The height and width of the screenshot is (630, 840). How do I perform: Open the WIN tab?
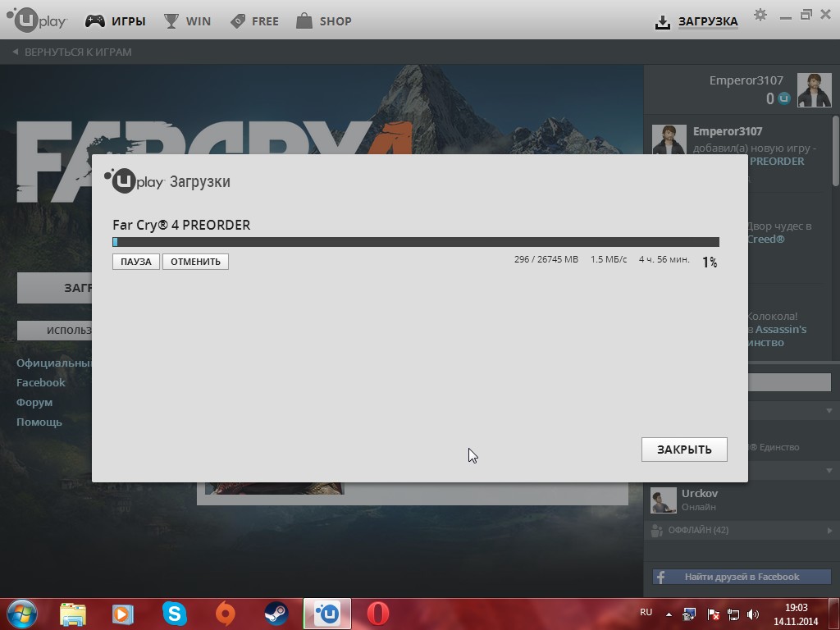tap(199, 21)
